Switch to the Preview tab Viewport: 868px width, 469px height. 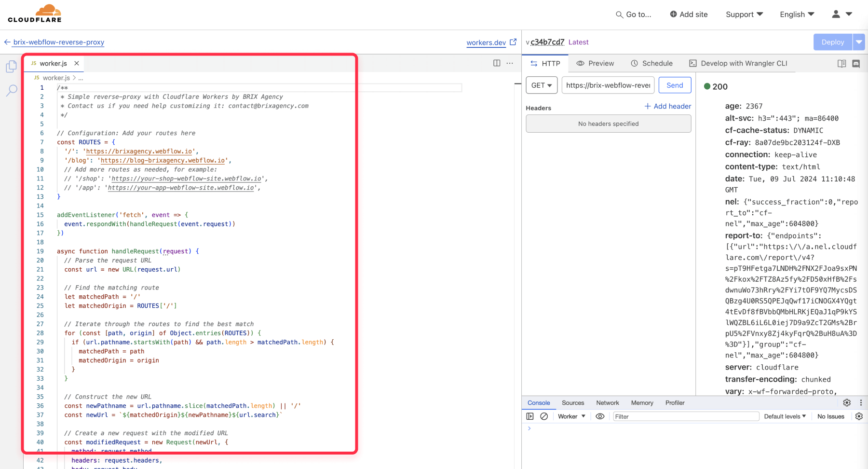tap(595, 63)
